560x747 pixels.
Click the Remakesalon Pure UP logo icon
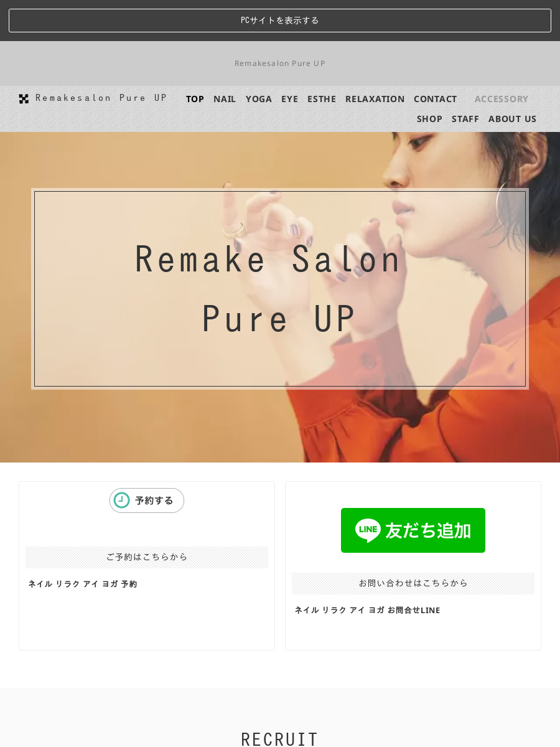click(24, 98)
